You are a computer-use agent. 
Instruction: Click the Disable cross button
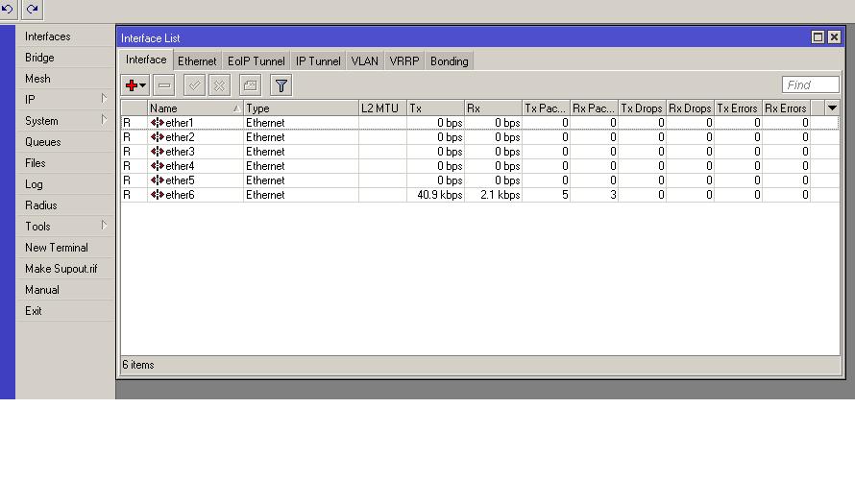tap(219, 85)
